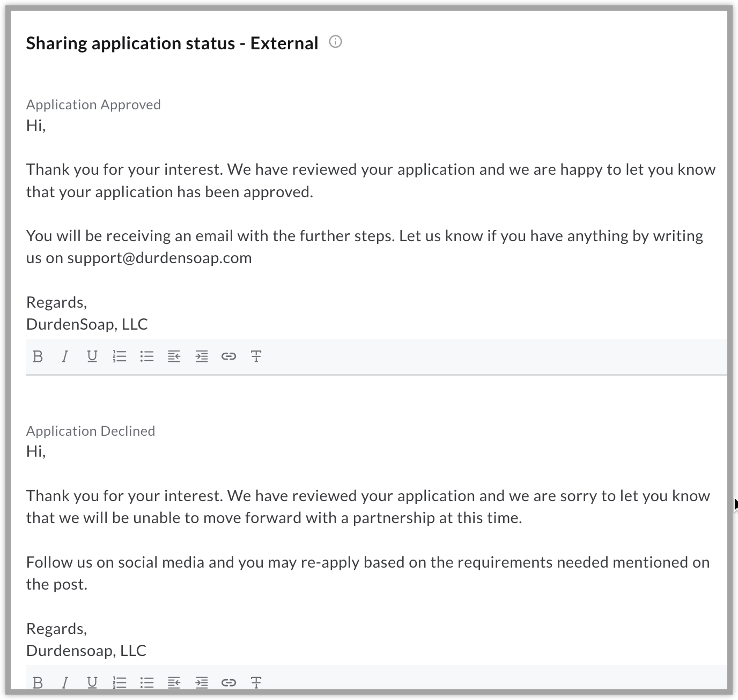Clear formatting in Application Approved editor
This screenshot has height=700, width=738.
point(256,356)
